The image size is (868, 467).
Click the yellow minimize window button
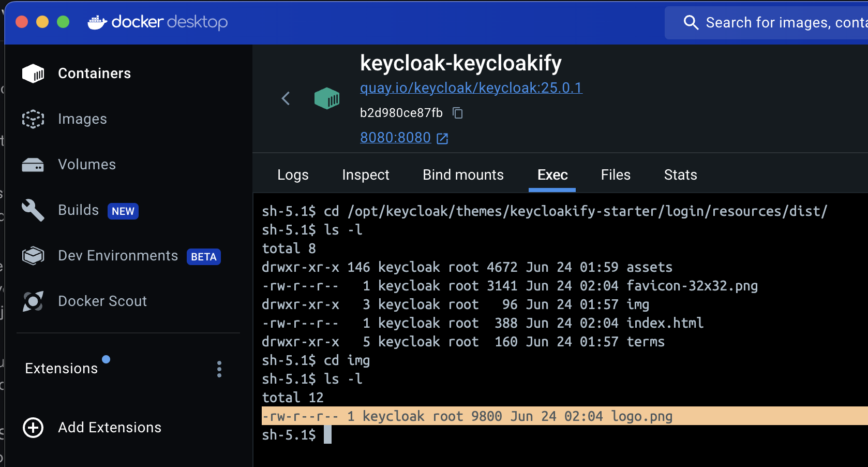[42, 22]
